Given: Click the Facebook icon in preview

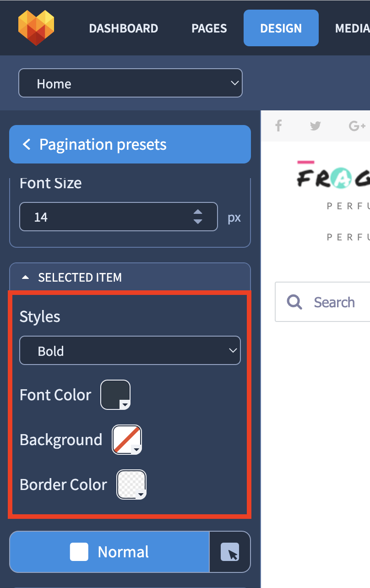Looking at the screenshot, I should tap(278, 125).
